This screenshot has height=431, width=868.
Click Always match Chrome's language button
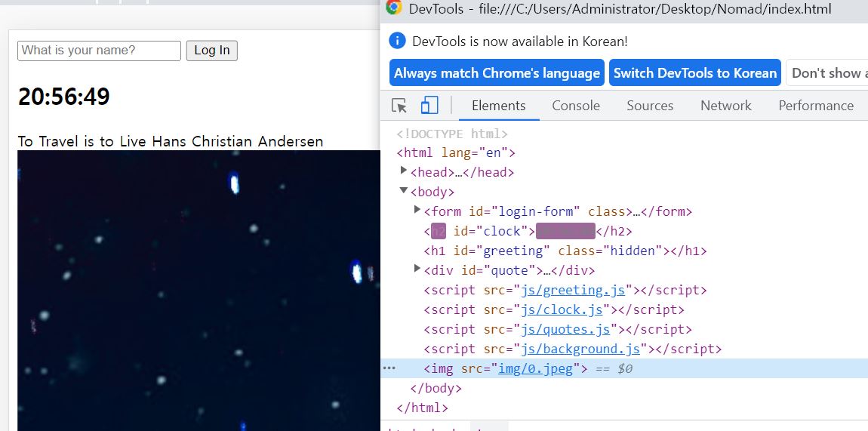(x=497, y=73)
